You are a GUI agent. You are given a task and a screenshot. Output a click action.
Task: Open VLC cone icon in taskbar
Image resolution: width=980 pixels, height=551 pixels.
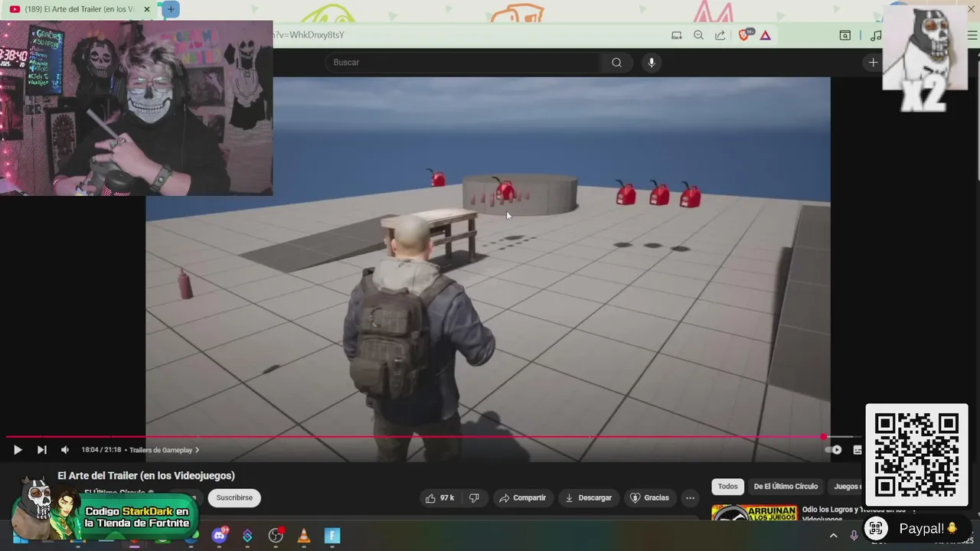304,535
